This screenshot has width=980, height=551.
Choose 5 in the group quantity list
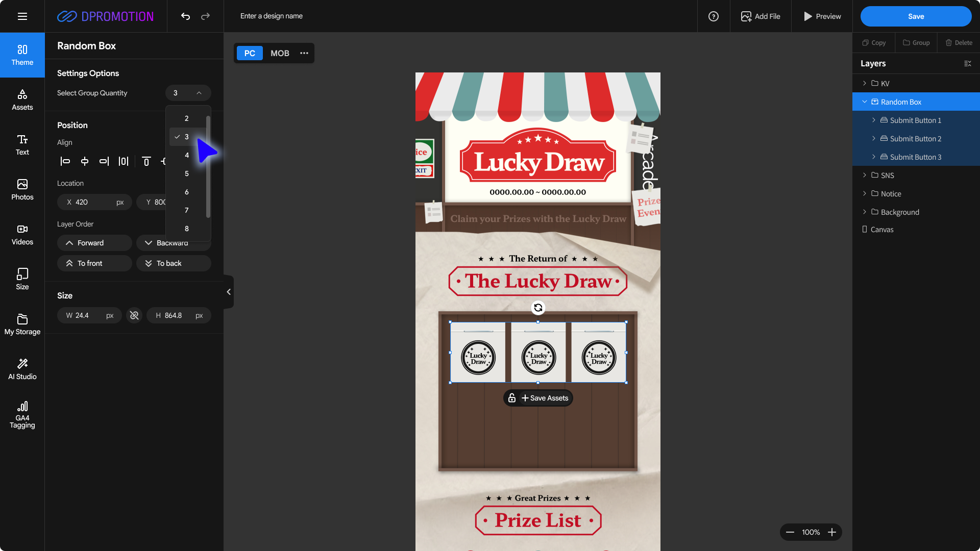[x=187, y=173]
